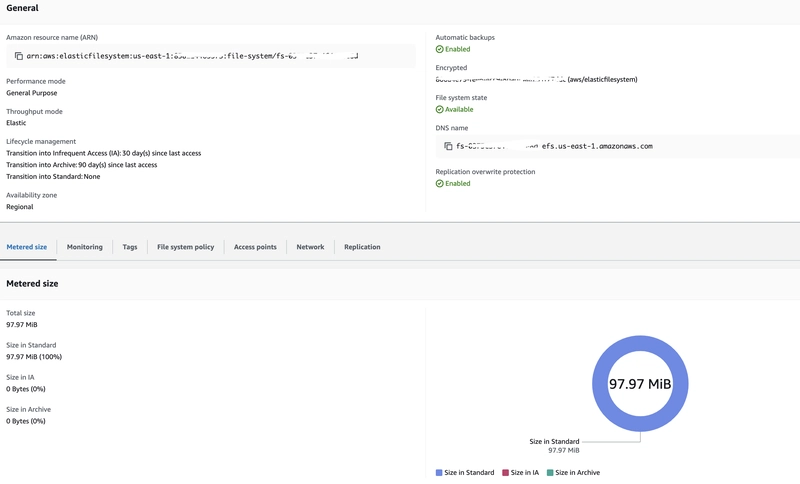Click the General section heading
Image resolution: width=800 pixels, height=484 pixels.
[x=22, y=8]
